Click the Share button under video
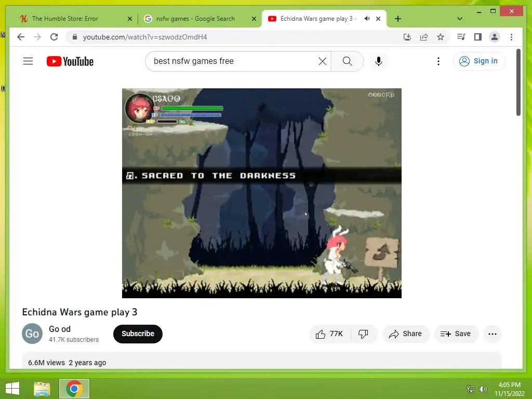Viewport: 532px width, 399px height. (x=406, y=334)
